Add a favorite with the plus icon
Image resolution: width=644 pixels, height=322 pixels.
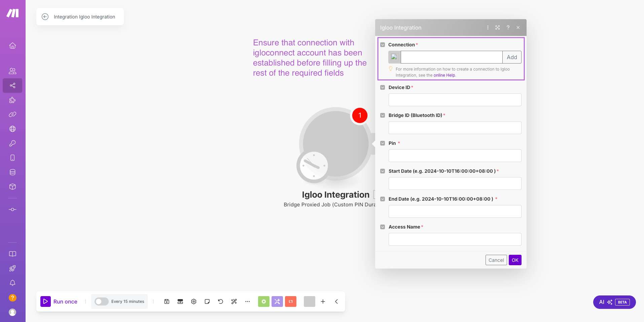point(323,301)
